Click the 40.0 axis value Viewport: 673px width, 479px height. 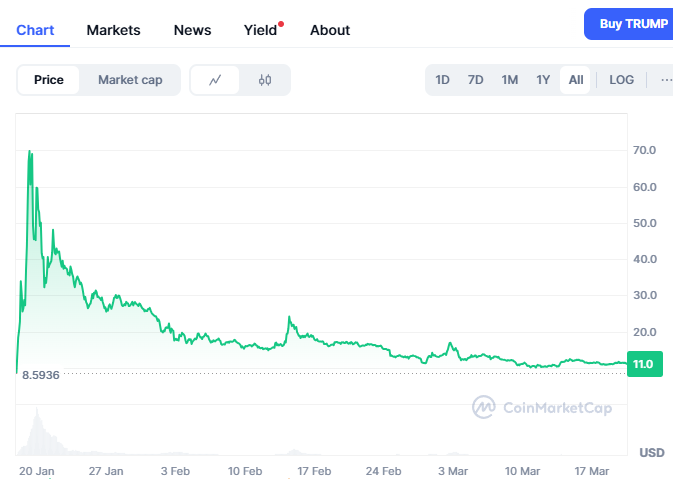pyautogui.click(x=644, y=259)
